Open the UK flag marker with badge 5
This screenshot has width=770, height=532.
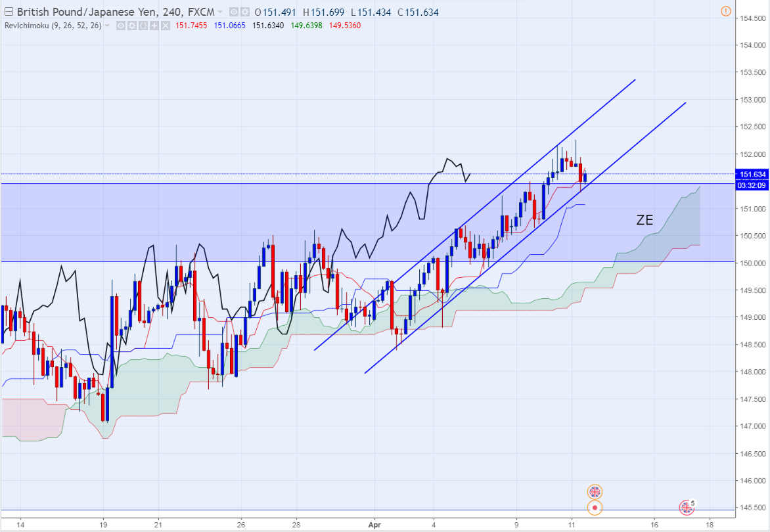tap(687, 507)
